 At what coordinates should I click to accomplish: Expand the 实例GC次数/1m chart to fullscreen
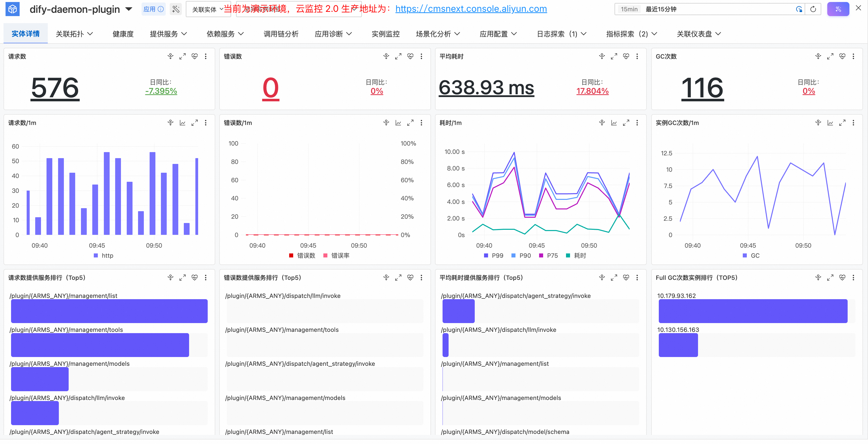click(x=842, y=123)
